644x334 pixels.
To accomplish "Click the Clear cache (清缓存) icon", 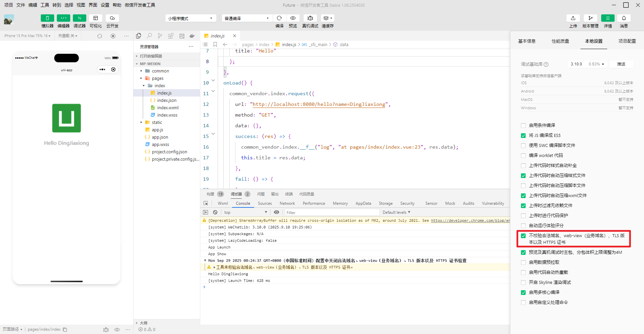I will [x=327, y=18].
